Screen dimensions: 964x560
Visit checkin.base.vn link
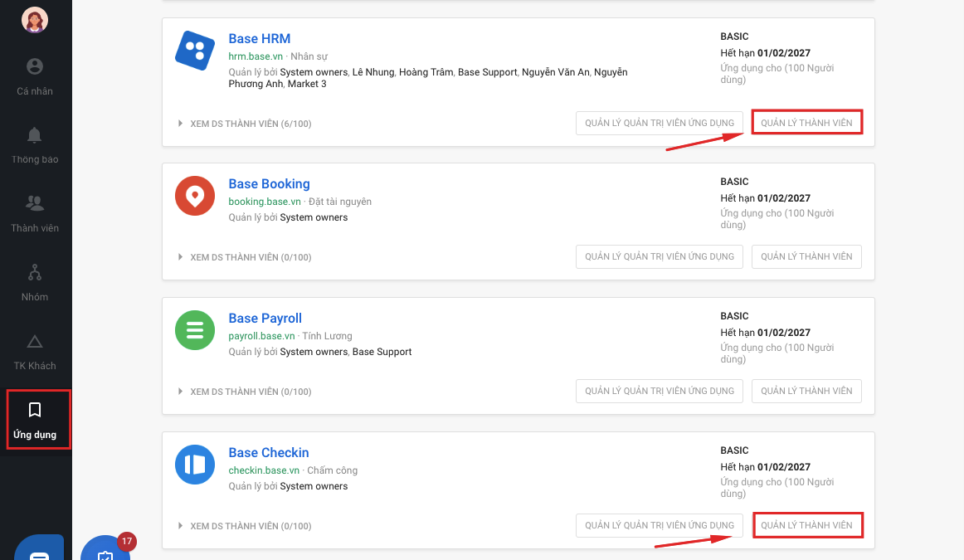click(x=264, y=470)
